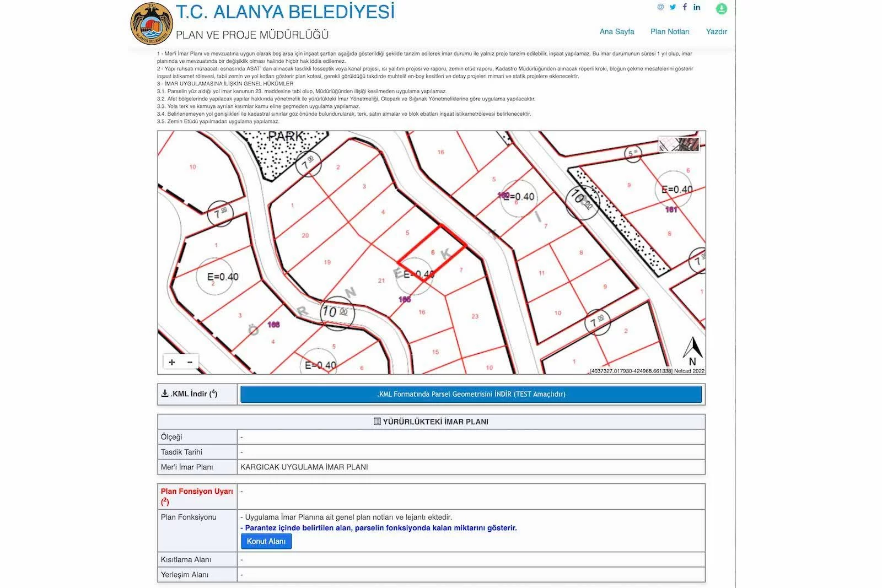Select the red-highlighted parcel 6 on map
The width and height of the screenshot is (882, 588).
tap(432, 253)
